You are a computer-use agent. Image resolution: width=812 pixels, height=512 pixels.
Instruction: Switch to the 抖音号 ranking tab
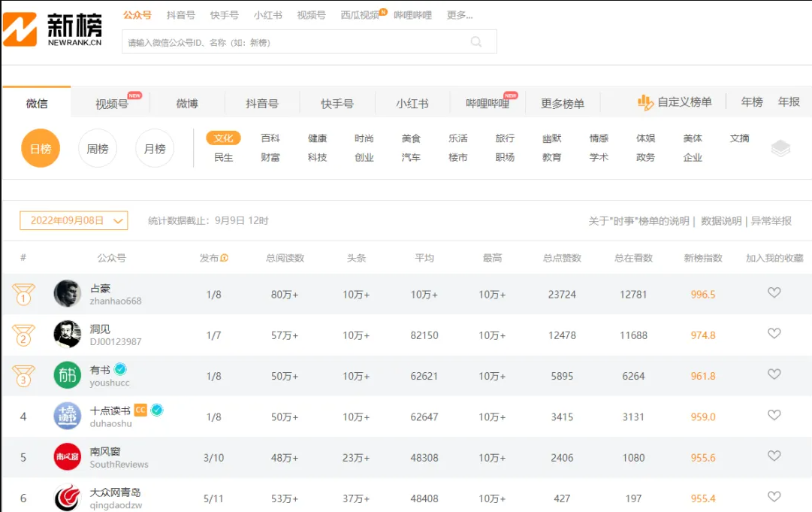click(262, 103)
